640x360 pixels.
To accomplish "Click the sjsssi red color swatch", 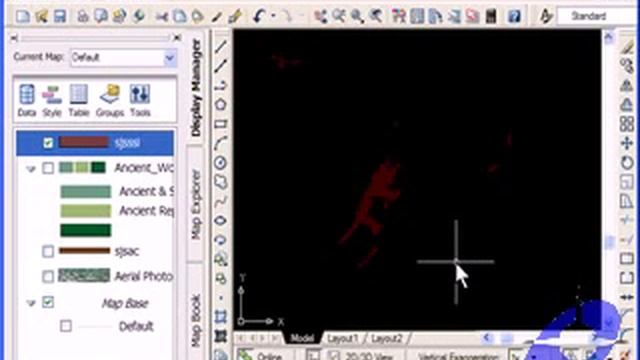I will click(x=84, y=142).
